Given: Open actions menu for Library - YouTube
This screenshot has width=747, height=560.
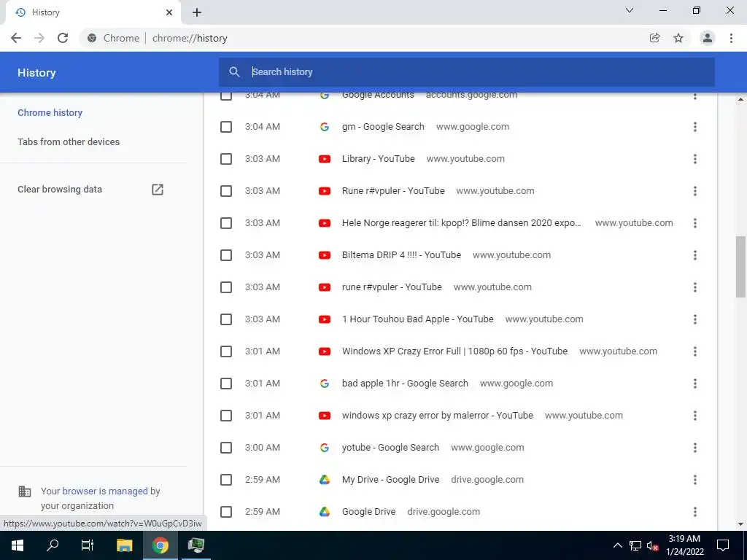Looking at the screenshot, I should (x=695, y=159).
